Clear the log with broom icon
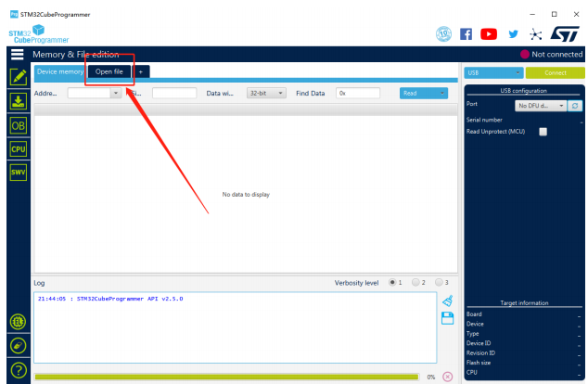Screen dimensions: 588x384 coord(447,300)
